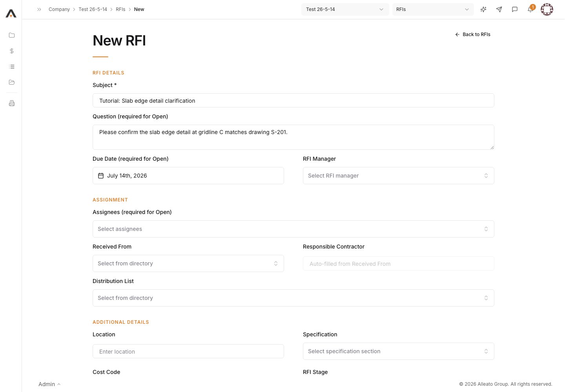
Task: Open the Test 26-5-14 project selector dropdown
Action: tap(345, 9)
